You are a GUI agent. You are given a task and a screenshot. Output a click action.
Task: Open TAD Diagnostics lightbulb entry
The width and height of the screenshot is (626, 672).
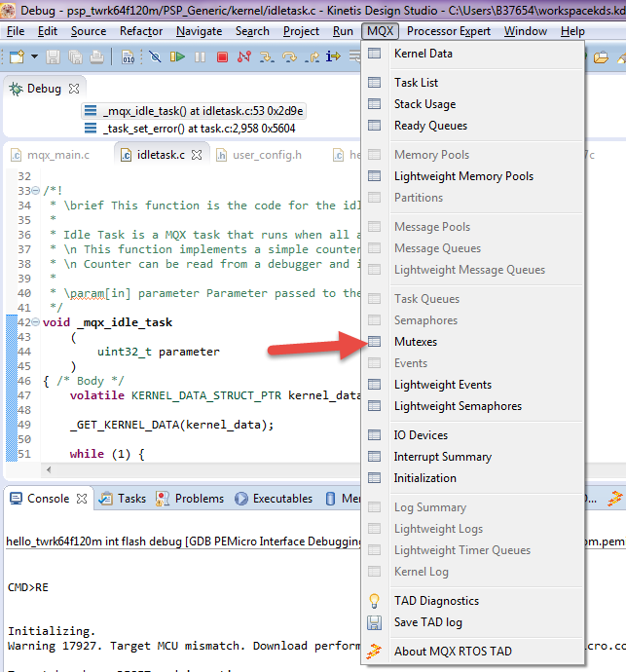(x=473, y=601)
